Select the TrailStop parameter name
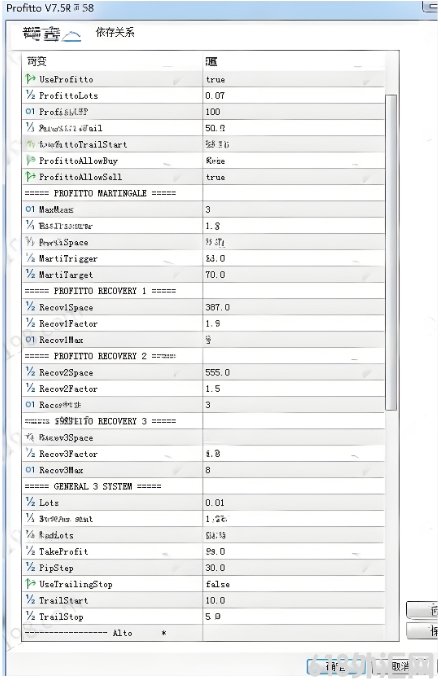The height and width of the screenshot is (690, 441). pyautogui.click(x=61, y=617)
